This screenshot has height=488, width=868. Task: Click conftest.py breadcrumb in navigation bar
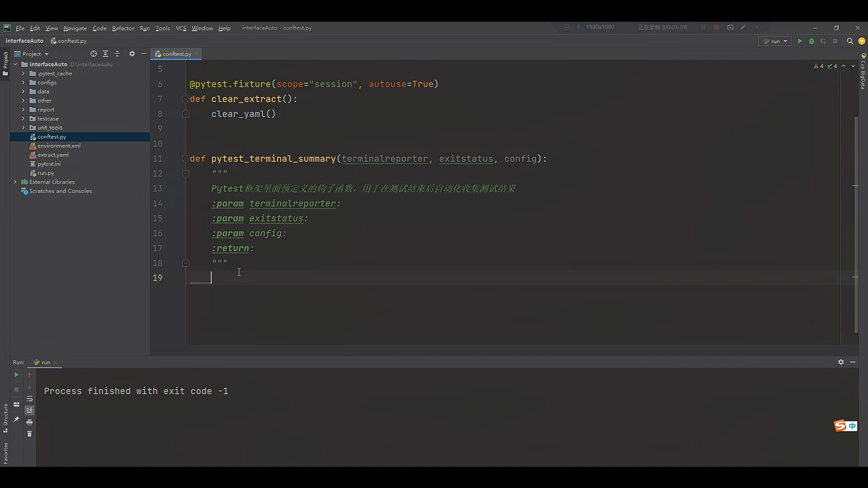pos(69,41)
